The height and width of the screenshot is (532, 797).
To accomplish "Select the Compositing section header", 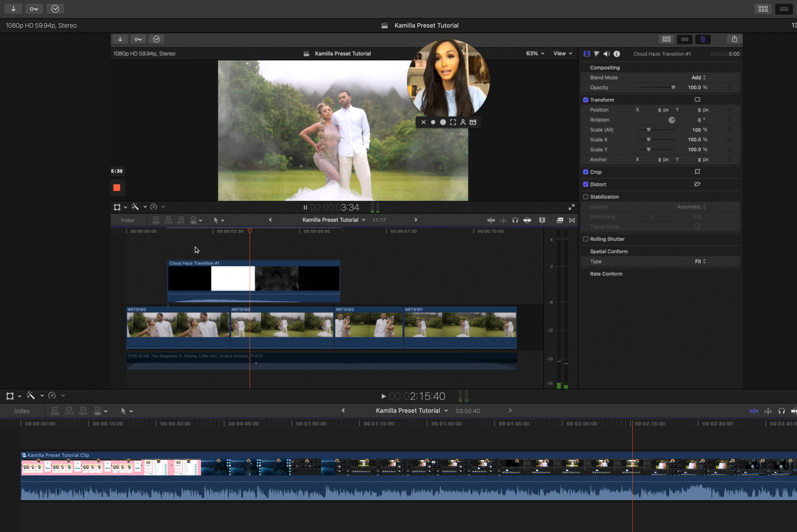I will tap(605, 68).
